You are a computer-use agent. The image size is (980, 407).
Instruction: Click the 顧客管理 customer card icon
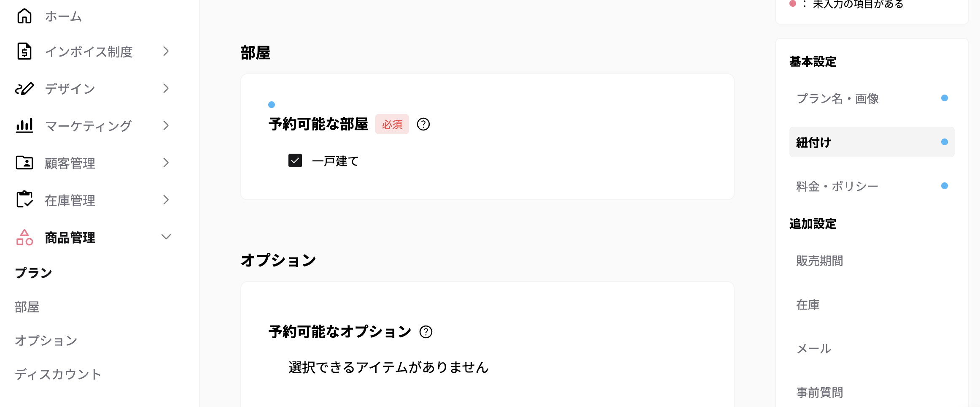pyautogui.click(x=24, y=163)
